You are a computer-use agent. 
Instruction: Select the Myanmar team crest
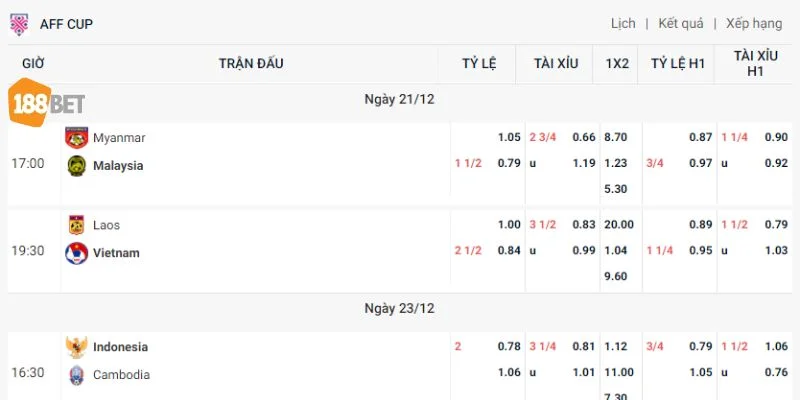tap(77, 138)
